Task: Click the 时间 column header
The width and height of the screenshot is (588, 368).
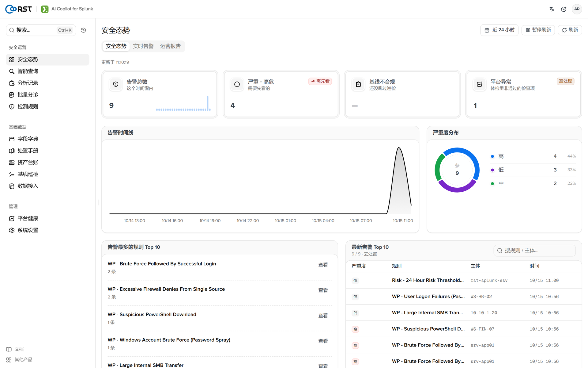Action: tap(534, 266)
